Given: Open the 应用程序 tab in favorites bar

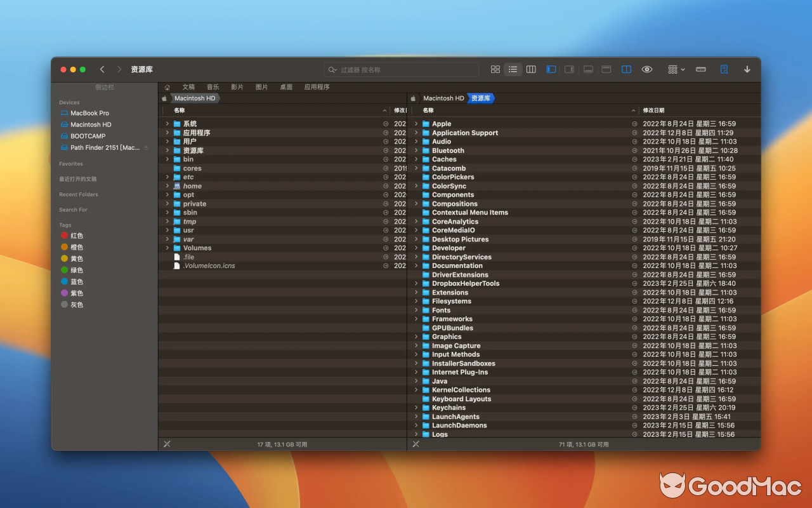Looking at the screenshot, I should pyautogui.click(x=317, y=87).
